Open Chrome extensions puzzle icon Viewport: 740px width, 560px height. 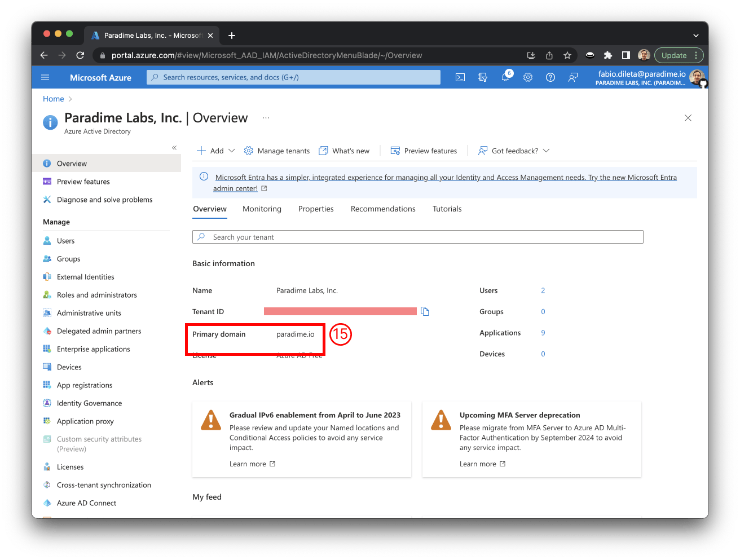pos(608,55)
